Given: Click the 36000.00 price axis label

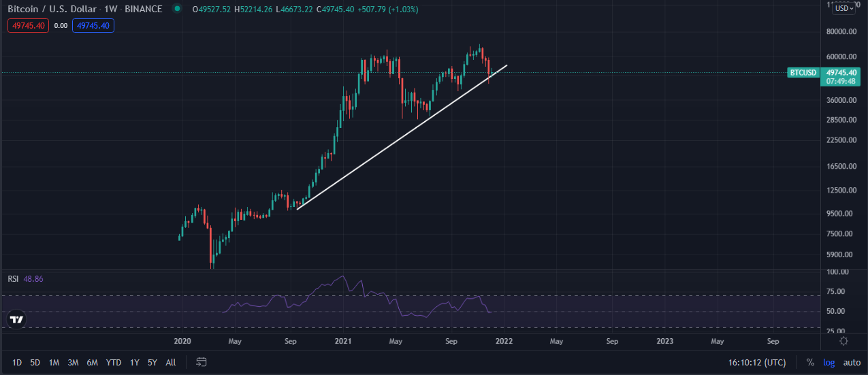Looking at the screenshot, I should click(x=841, y=100).
